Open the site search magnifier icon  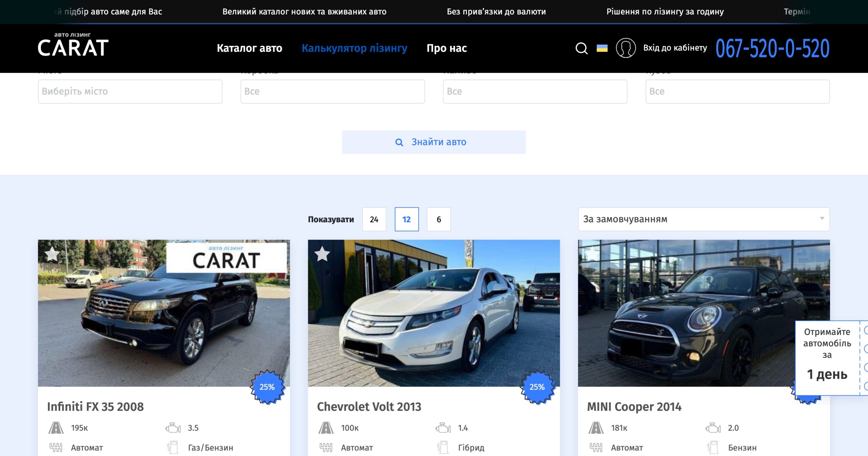pos(581,48)
